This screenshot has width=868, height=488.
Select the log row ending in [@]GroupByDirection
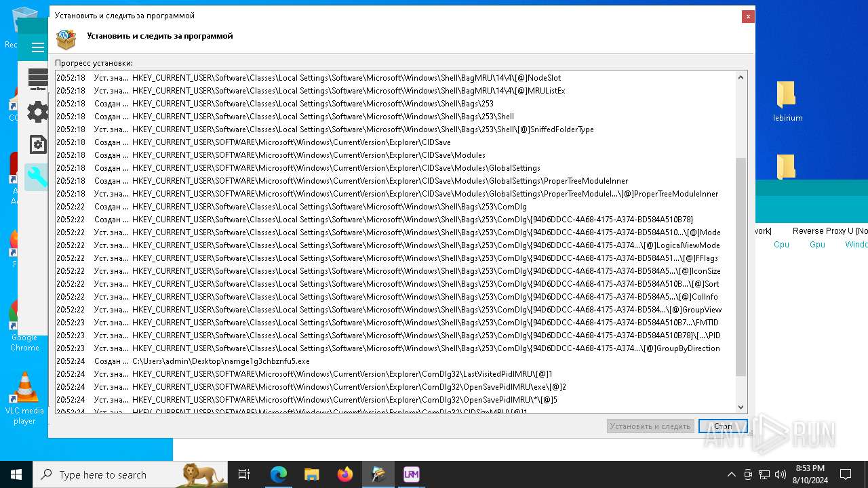[x=395, y=348]
